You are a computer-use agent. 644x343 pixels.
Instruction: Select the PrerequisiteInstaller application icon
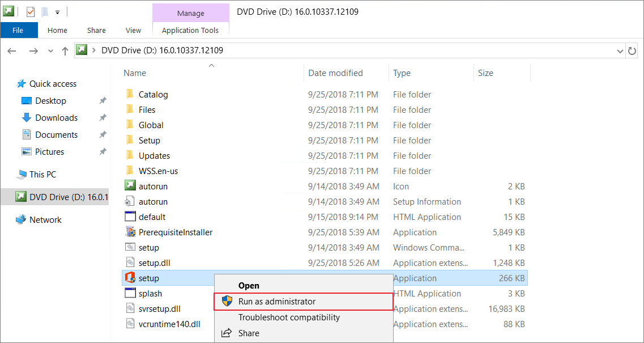pyautogui.click(x=130, y=232)
